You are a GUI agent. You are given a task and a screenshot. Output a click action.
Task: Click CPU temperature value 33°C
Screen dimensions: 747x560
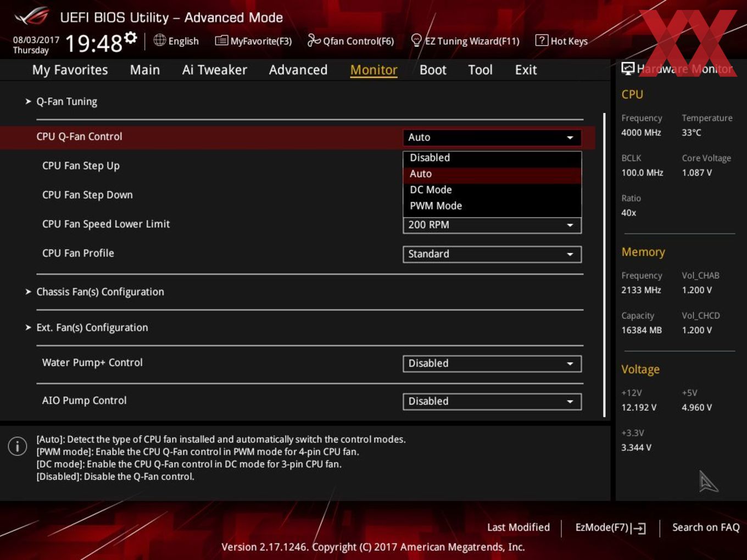point(692,132)
